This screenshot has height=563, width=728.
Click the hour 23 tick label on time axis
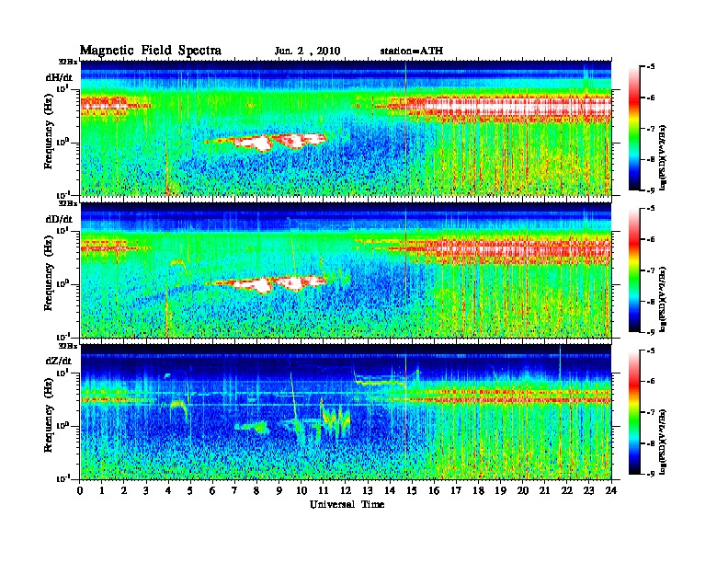(588, 491)
